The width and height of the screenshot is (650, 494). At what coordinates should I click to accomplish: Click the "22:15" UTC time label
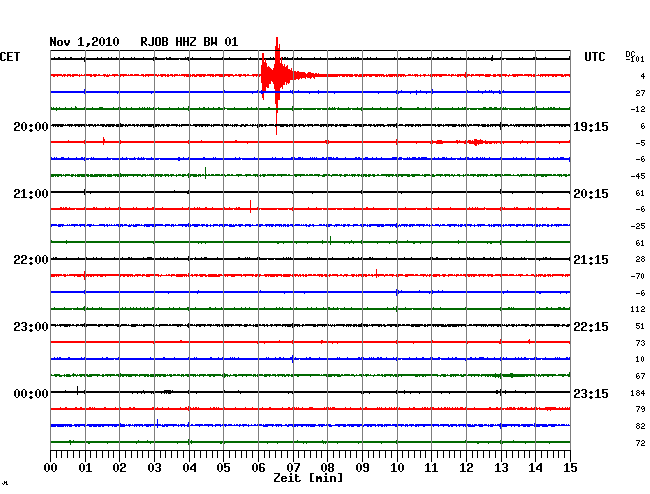coord(591,327)
